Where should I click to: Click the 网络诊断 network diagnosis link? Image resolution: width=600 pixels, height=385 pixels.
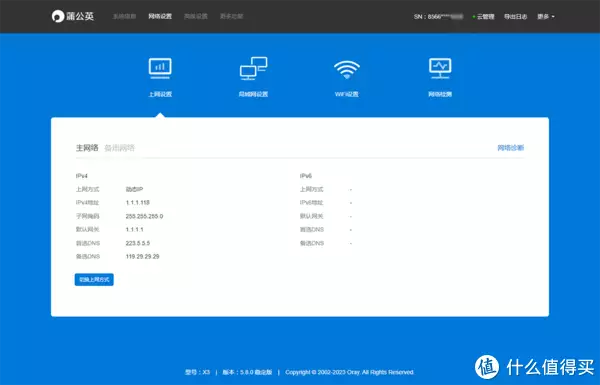click(510, 148)
